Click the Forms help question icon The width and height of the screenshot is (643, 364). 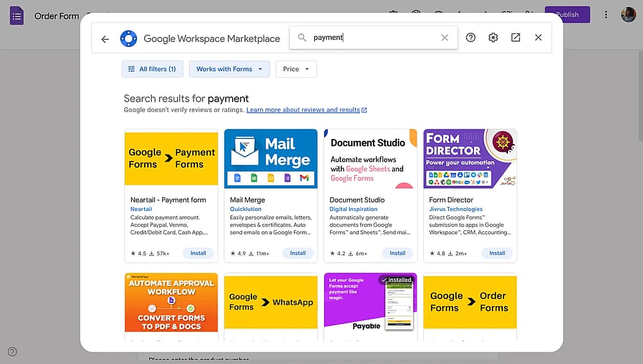click(12, 352)
